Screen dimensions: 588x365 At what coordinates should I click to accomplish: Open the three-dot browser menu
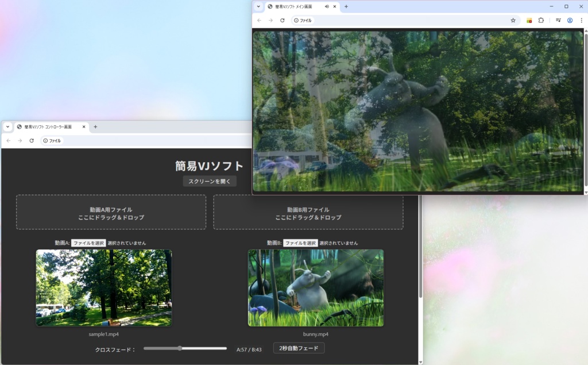click(583, 20)
